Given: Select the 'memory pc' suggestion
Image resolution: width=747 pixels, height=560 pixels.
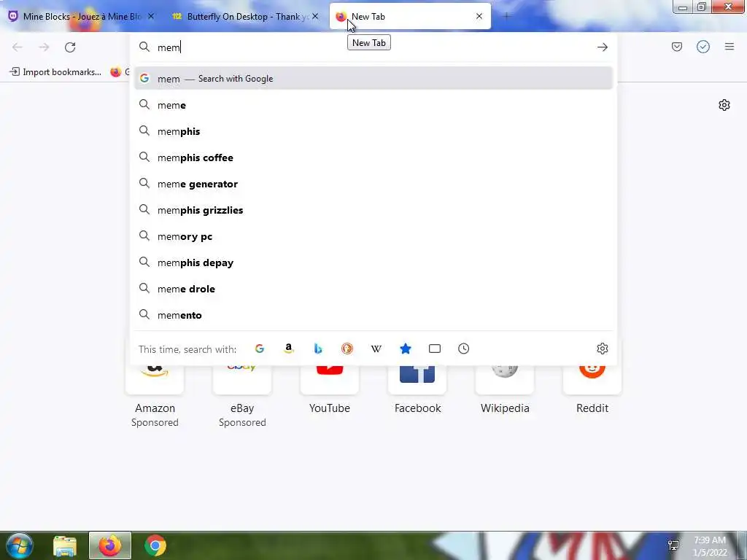Looking at the screenshot, I should coord(373,236).
